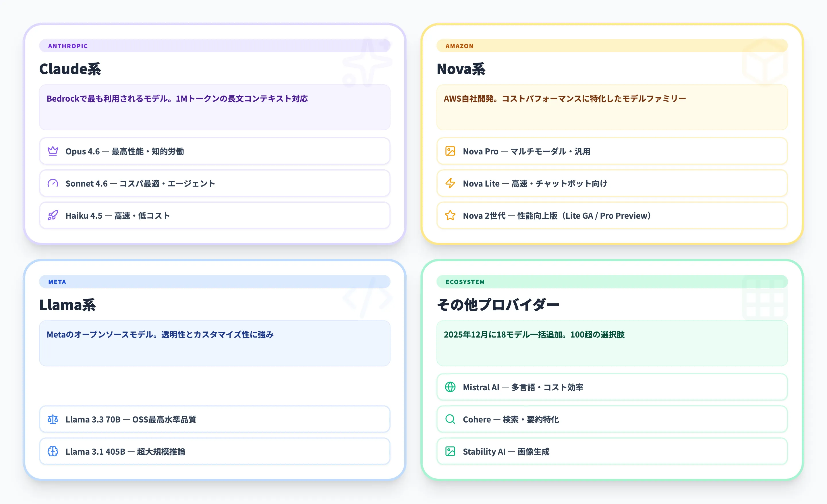The width and height of the screenshot is (827, 504).
Task: Select the Cohere — 検索・要約特化 text
Action: pos(511,419)
